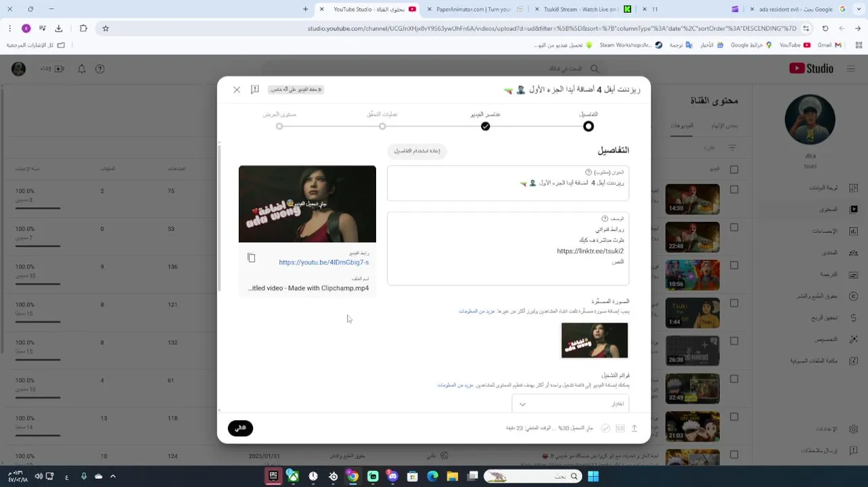Open the Studio help icon
This screenshot has height=487, width=868.
tap(99, 69)
